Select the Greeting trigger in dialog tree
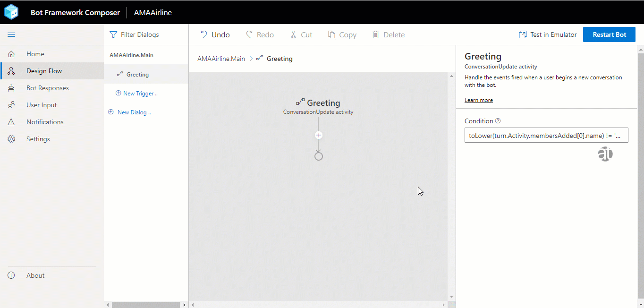644x308 pixels. pyautogui.click(x=137, y=75)
